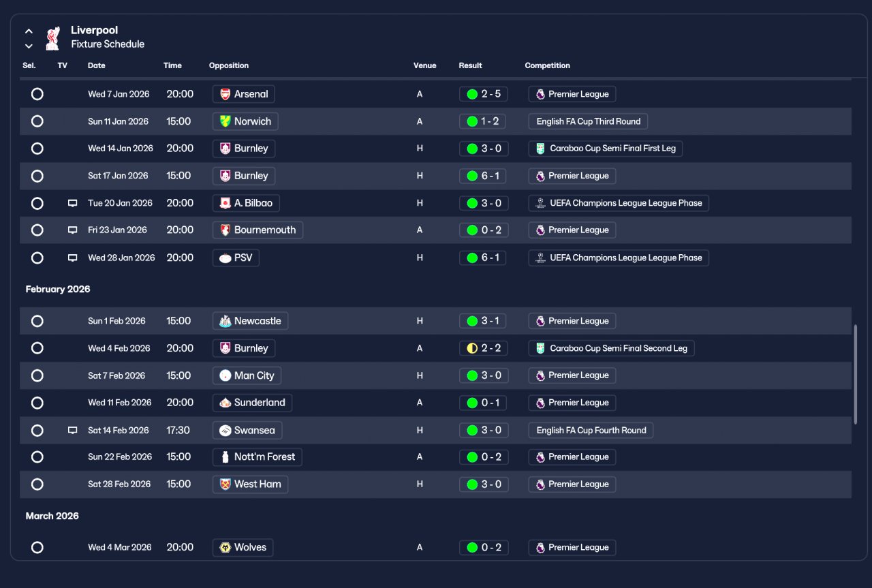
Task: Click the Arsenal badge icon
Action: [x=225, y=94]
